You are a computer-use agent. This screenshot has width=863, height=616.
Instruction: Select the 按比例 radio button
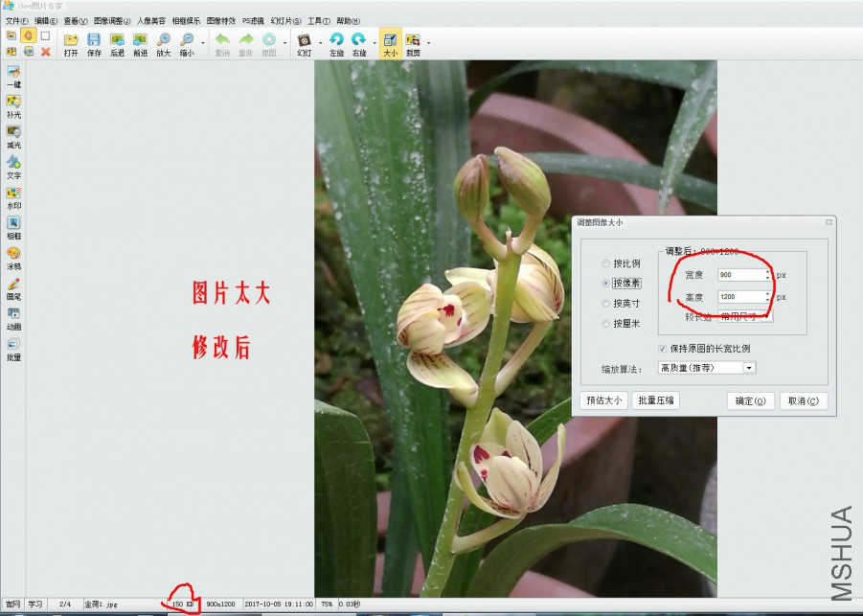pos(604,263)
